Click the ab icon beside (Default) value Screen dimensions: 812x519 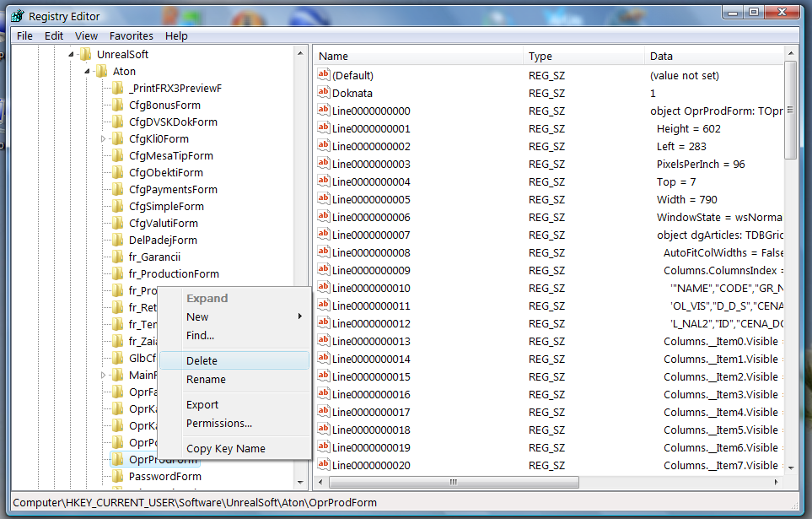click(x=323, y=75)
